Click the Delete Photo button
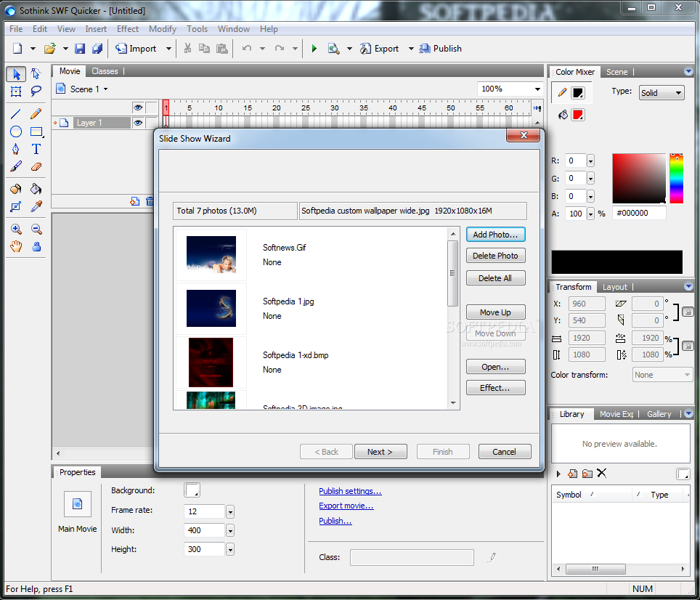The image size is (700, 600). 495,256
